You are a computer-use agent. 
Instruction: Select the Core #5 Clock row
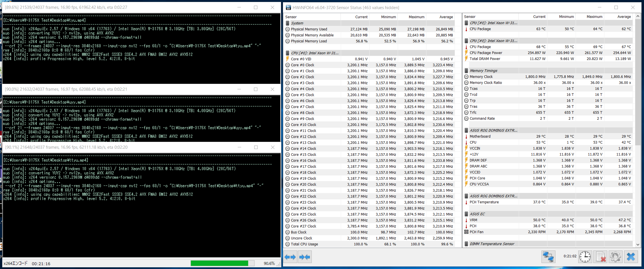pos(369,95)
